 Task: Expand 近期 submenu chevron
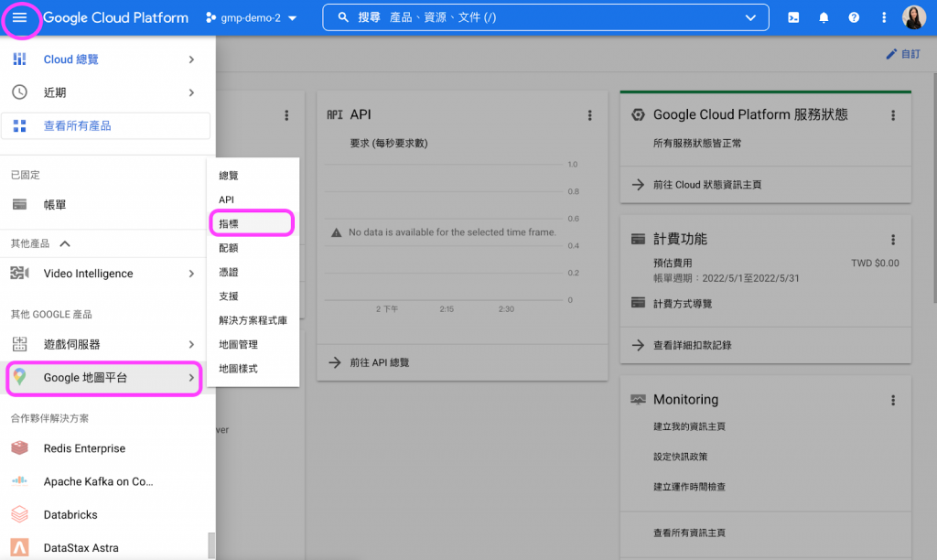[191, 92]
